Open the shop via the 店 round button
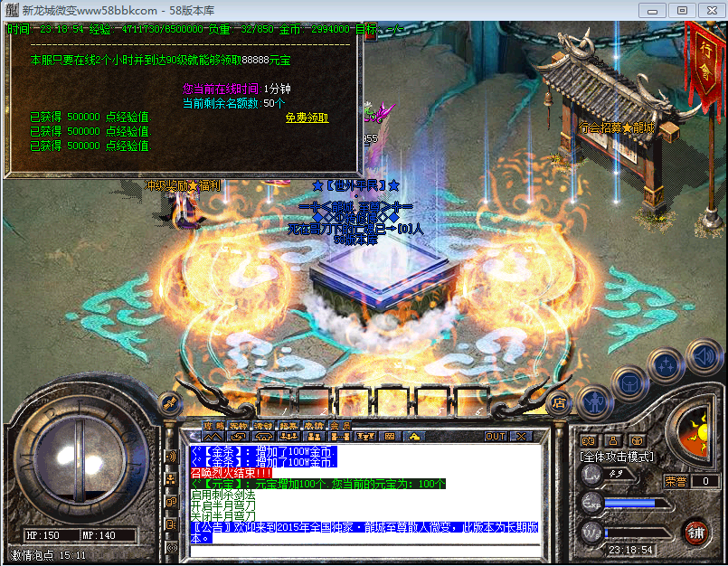The image size is (728, 566). click(559, 403)
